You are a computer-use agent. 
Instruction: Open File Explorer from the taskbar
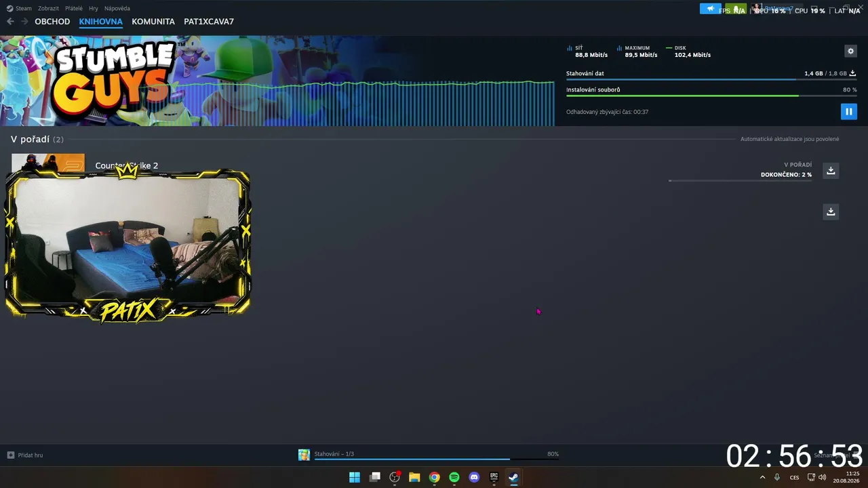(x=414, y=477)
